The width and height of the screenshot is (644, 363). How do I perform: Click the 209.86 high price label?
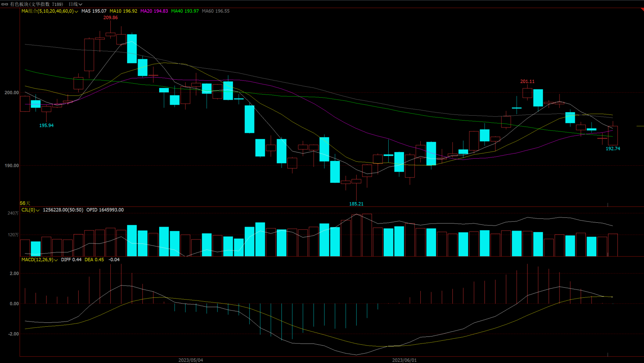pyautogui.click(x=111, y=18)
